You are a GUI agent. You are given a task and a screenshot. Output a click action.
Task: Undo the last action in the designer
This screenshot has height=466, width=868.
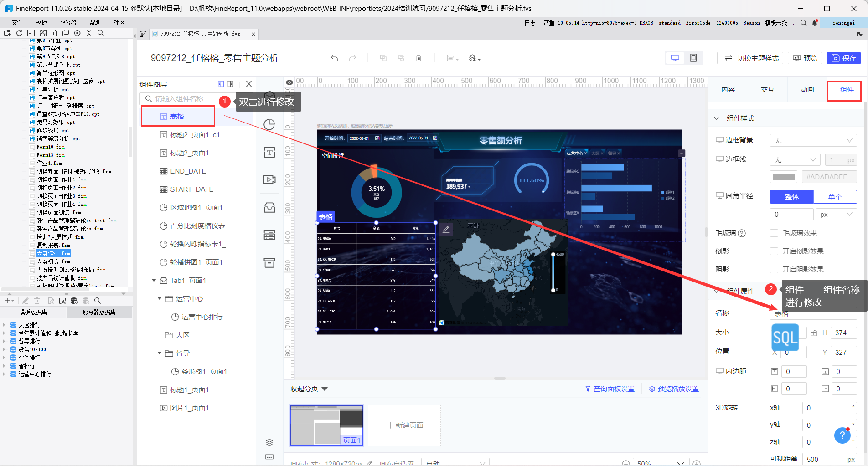334,58
